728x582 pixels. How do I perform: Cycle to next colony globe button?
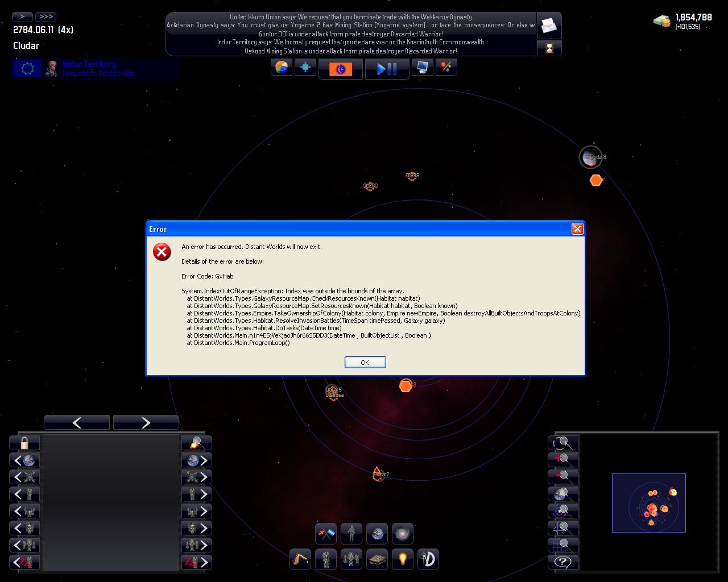coord(197,460)
